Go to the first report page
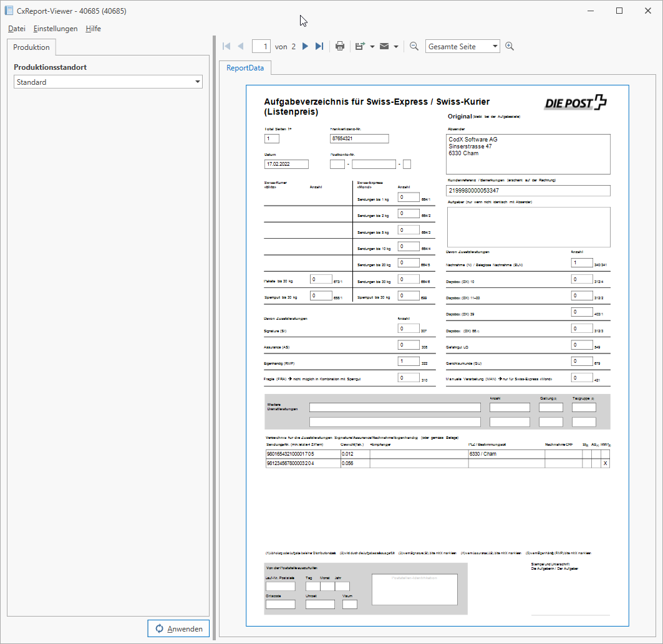663x644 pixels. coord(226,47)
